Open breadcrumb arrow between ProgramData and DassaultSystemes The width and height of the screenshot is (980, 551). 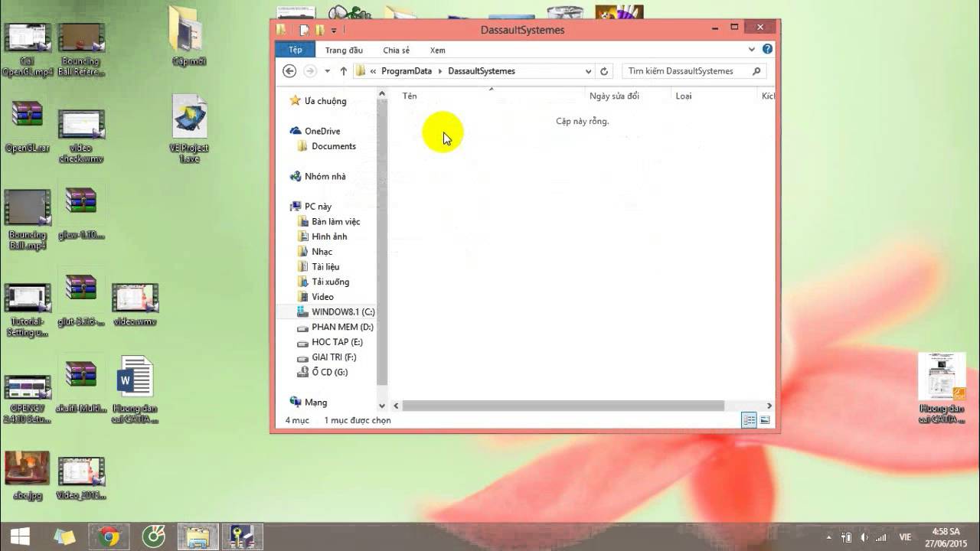[440, 71]
